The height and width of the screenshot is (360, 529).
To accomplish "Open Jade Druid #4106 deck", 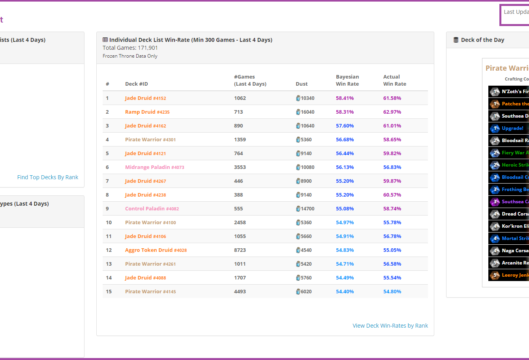I will tap(145, 237).
